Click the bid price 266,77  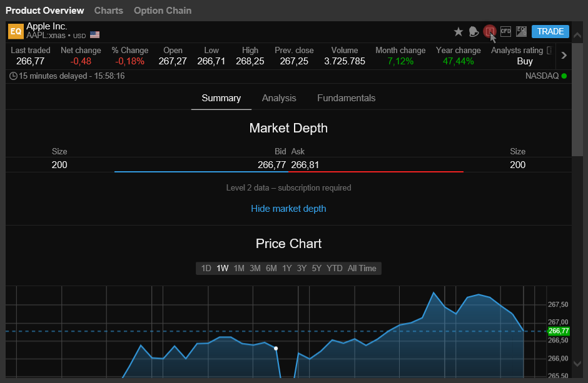coord(272,165)
